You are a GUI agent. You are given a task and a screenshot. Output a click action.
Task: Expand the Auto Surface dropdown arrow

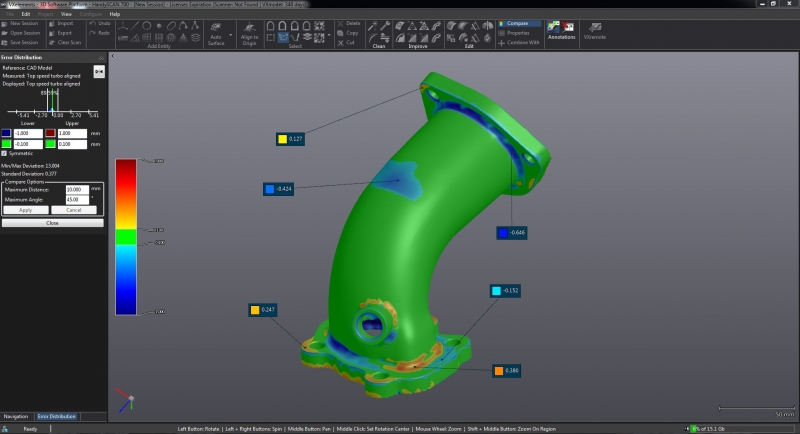coord(230,37)
